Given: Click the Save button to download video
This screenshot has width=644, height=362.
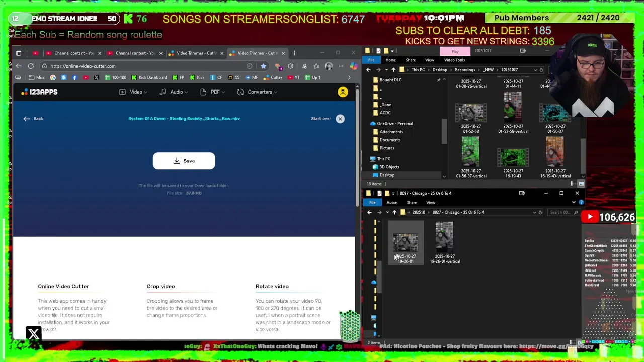Looking at the screenshot, I should (x=184, y=161).
